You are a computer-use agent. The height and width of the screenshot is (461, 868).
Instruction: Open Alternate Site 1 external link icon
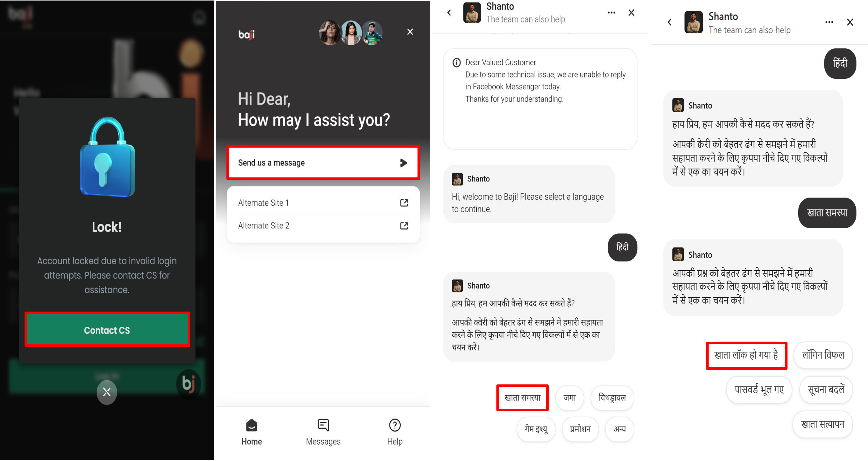click(404, 203)
